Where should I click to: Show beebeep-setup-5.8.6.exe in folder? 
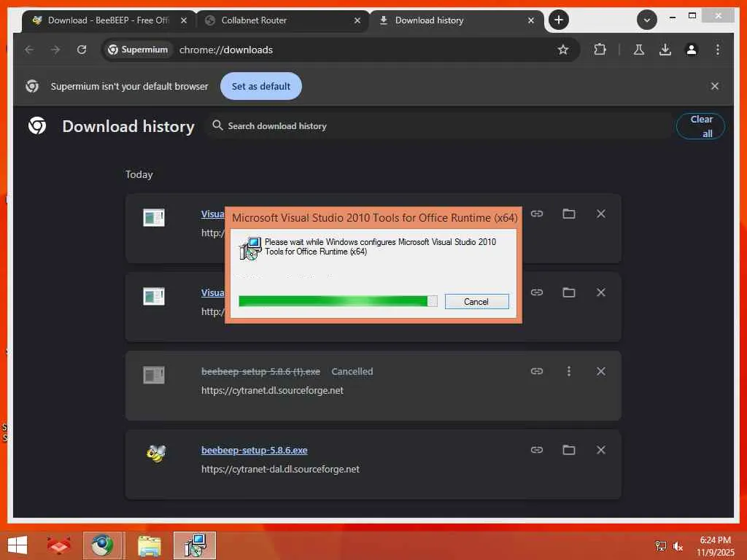click(569, 449)
